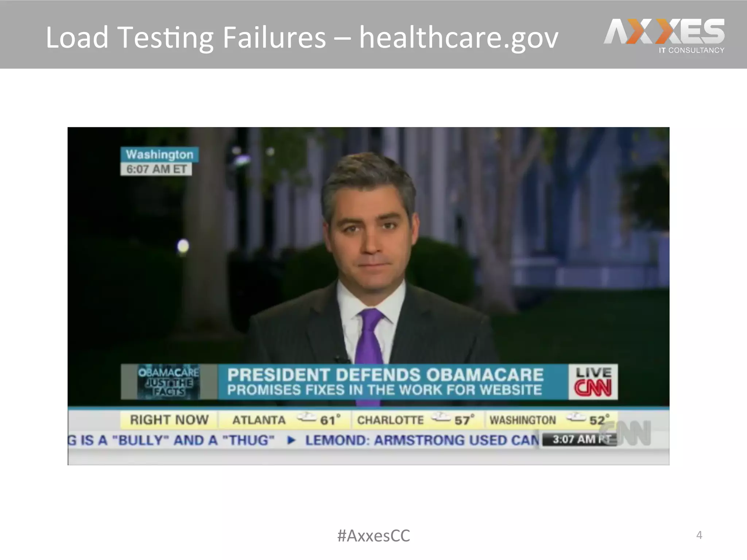This screenshot has height=560, width=747.
Task: Click the slide title healthcare.gov text
Action: click(x=459, y=38)
